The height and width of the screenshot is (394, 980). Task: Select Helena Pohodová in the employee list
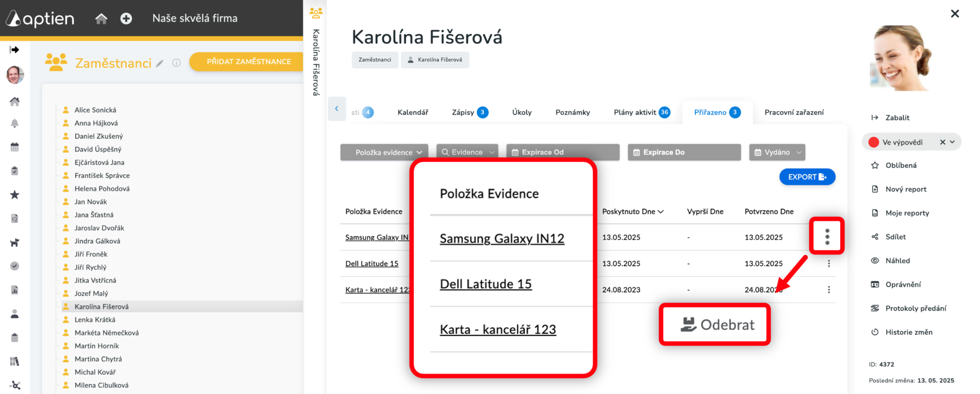click(x=102, y=189)
